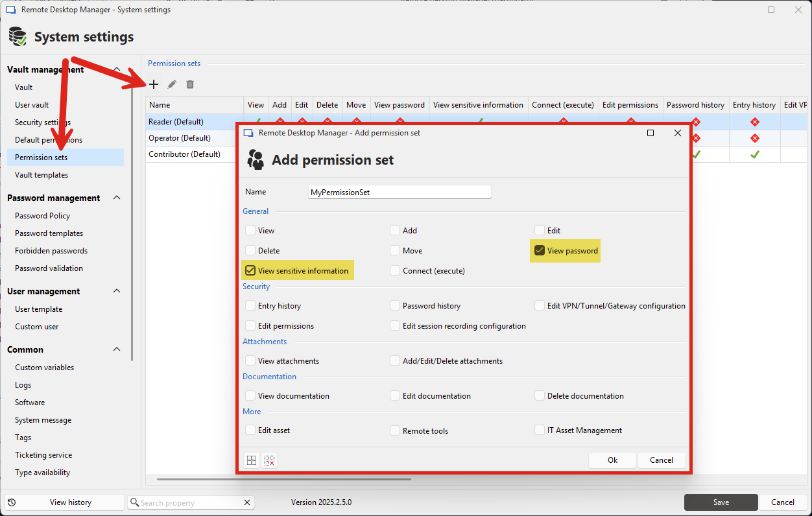Go to Password Policy settings
The width and height of the screenshot is (812, 516).
[x=43, y=216]
